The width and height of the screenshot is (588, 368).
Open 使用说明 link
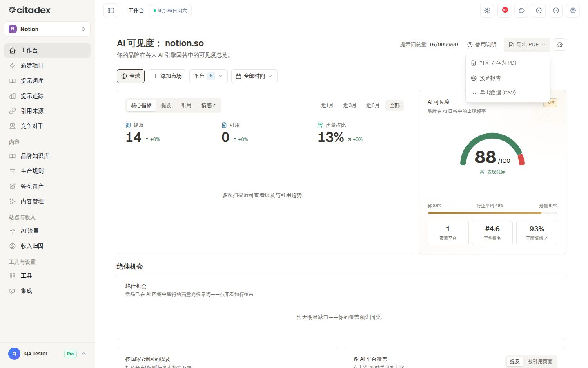[482, 45]
